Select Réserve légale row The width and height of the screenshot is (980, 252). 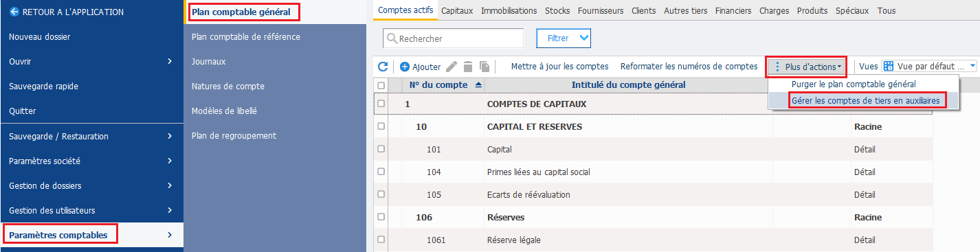tap(513, 240)
